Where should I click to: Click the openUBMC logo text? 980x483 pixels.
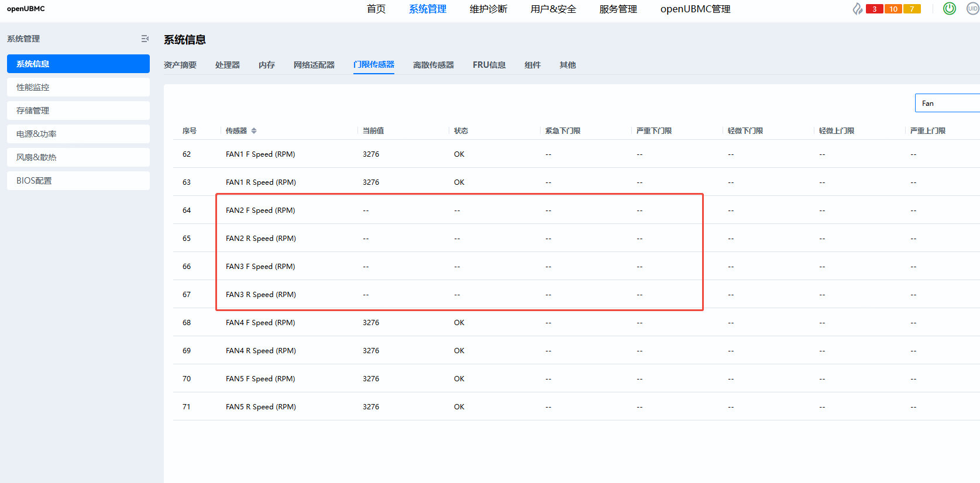26,9
